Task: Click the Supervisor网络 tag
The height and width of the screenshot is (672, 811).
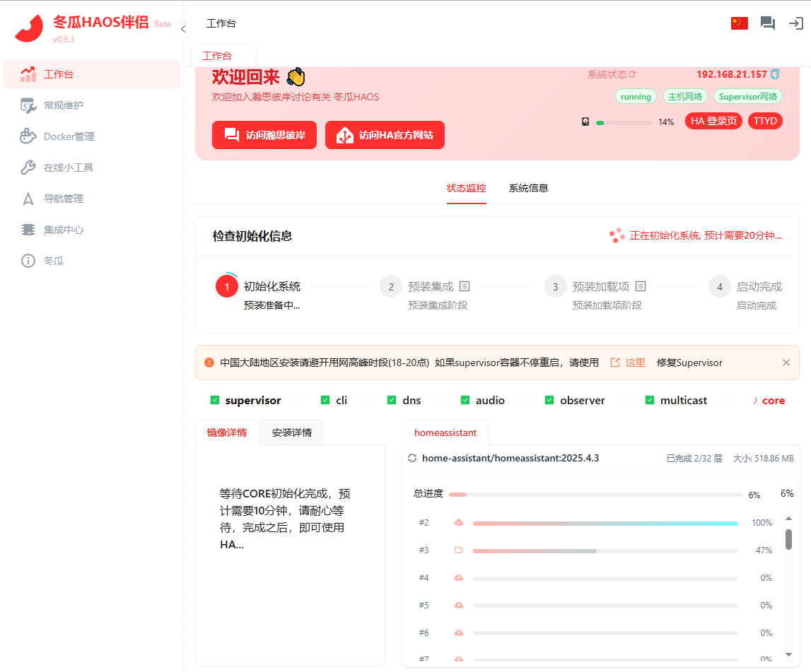Action: point(747,97)
